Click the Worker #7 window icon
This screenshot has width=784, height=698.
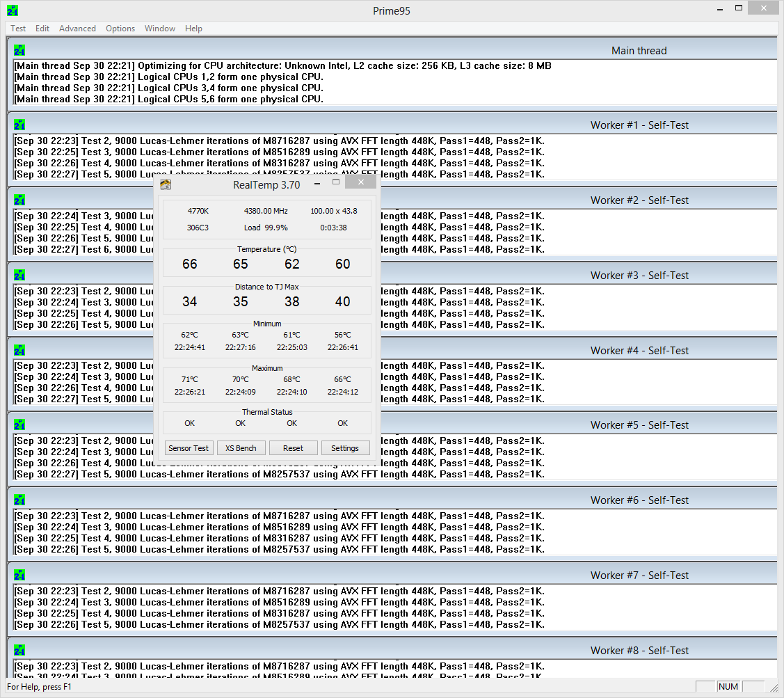coord(19,575)
